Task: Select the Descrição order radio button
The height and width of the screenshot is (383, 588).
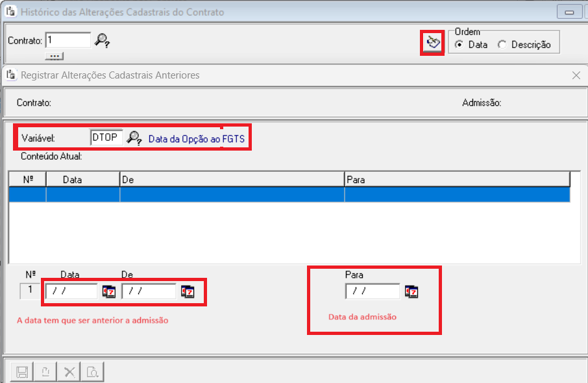Action: tap(502, 45)
